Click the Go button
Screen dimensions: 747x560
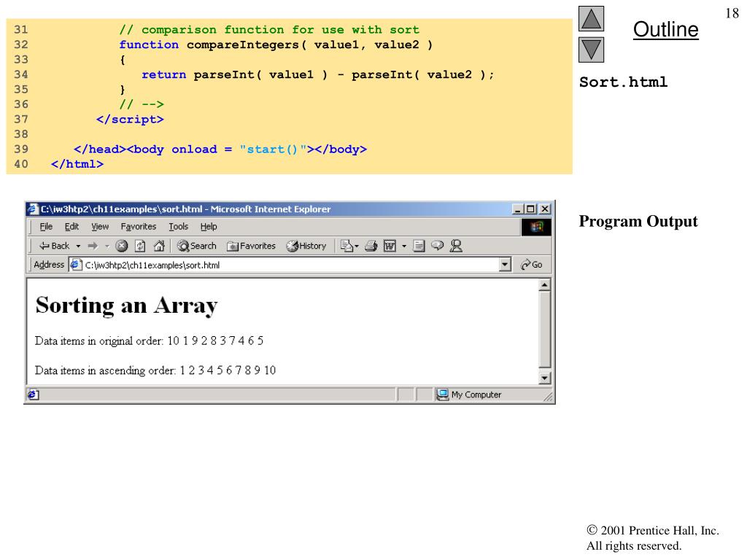(532, 265)
